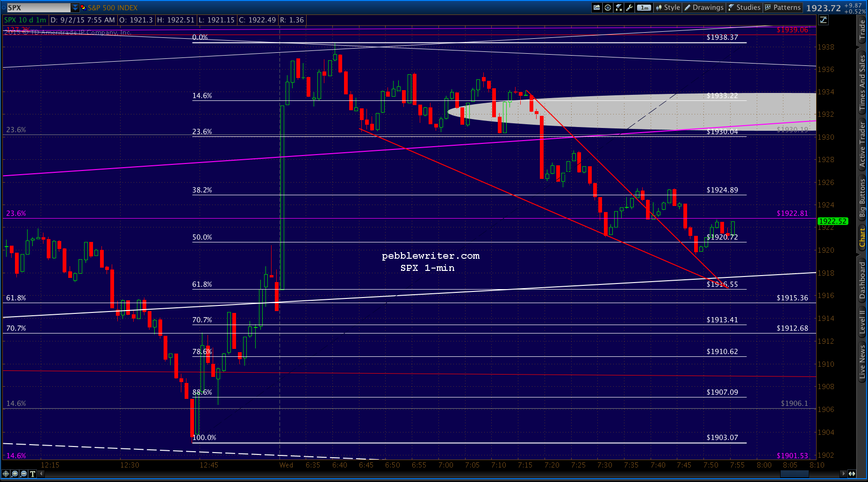Open the Studies menu

coord(744,7)
